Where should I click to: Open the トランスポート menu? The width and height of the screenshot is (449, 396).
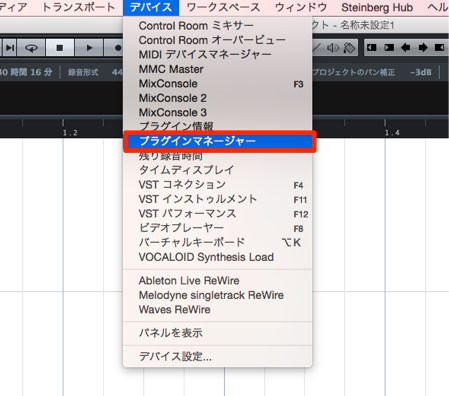(78, 7)
